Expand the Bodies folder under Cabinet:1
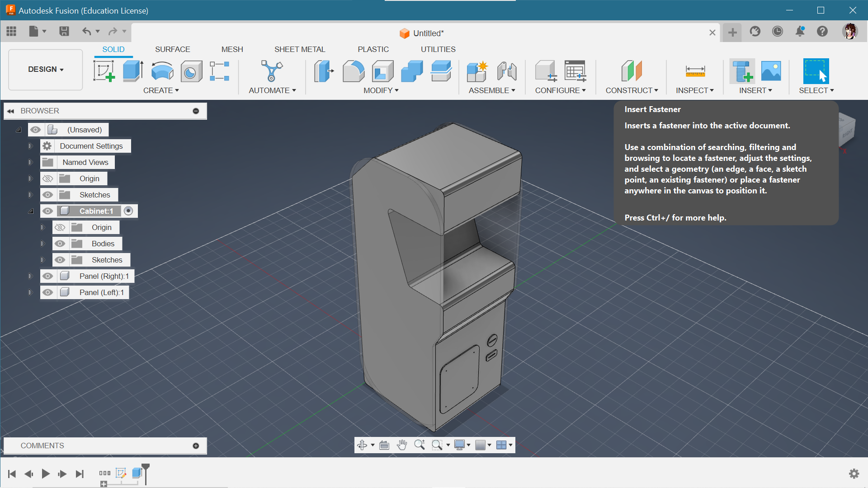This screenshot has height=488, width=868. [42, 243]
